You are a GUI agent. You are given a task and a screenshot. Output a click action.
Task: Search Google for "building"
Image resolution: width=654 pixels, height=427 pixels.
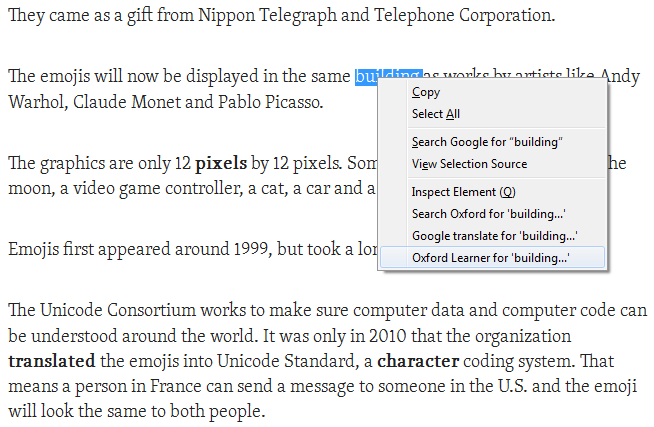coord(492,142)
